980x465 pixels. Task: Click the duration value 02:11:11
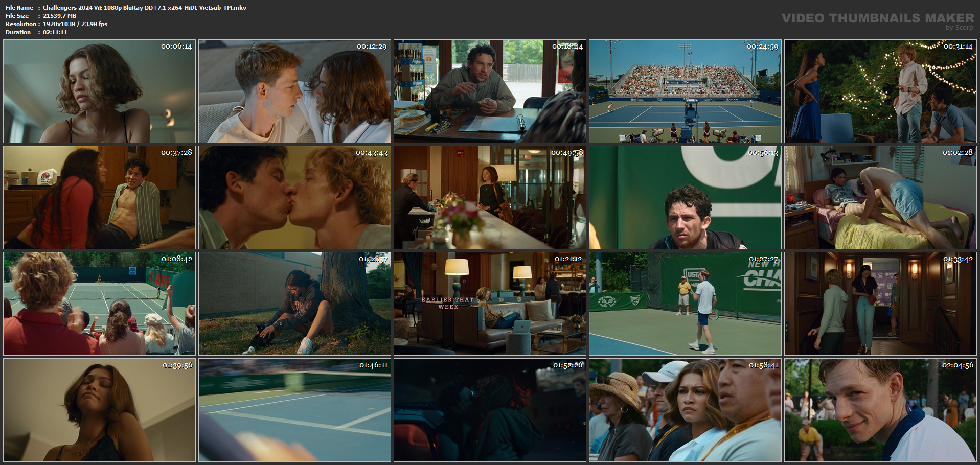(x=55, y=32)
